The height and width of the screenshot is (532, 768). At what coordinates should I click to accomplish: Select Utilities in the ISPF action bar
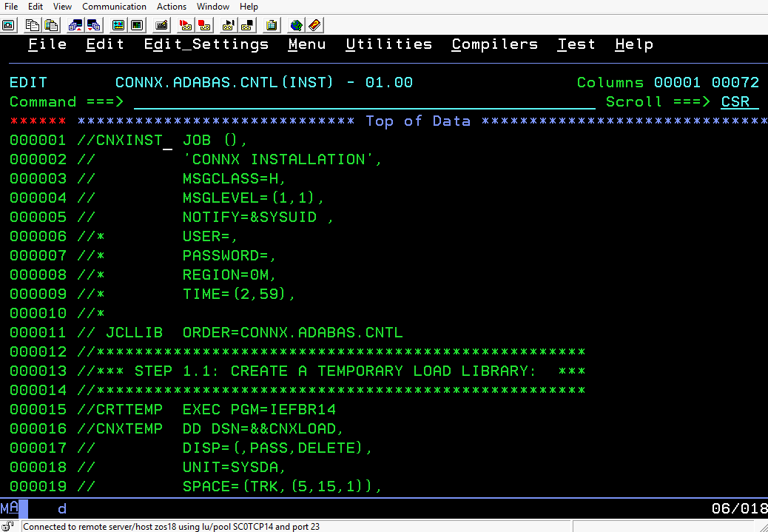point(389,44)
